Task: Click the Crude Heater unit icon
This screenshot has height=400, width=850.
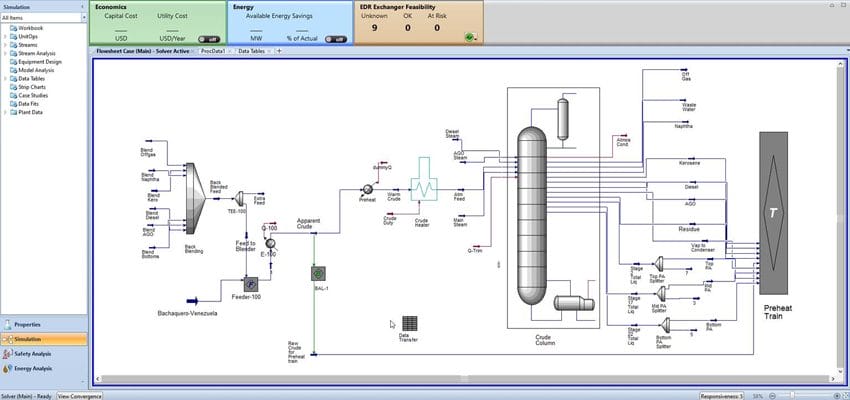Action: [x=423, y=188]
